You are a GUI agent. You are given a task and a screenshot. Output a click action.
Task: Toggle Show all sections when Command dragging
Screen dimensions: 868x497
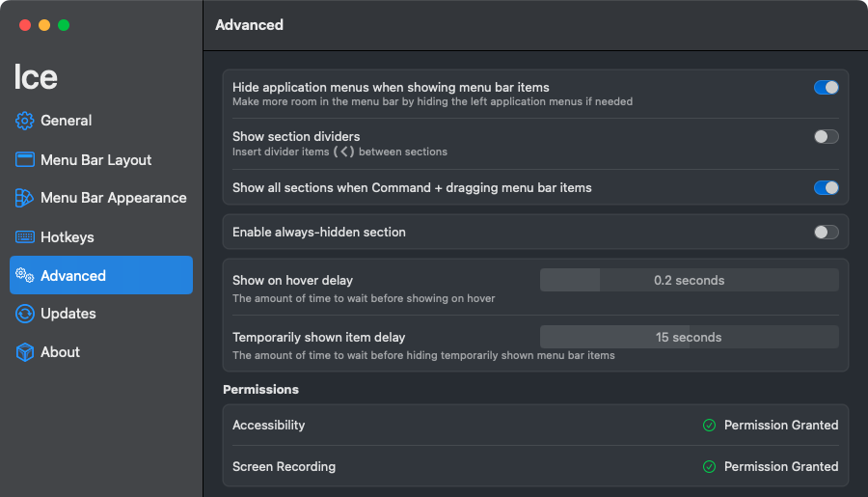826,188
